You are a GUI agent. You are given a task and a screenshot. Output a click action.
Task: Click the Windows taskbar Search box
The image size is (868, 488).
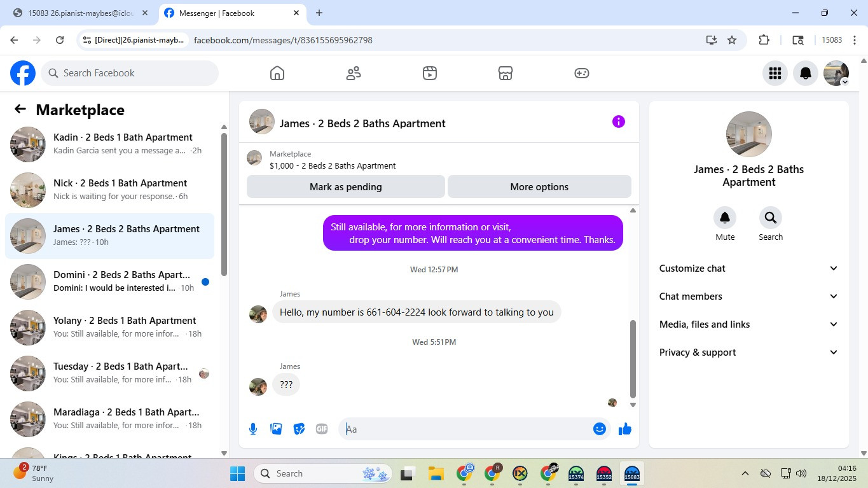[324, 473]
